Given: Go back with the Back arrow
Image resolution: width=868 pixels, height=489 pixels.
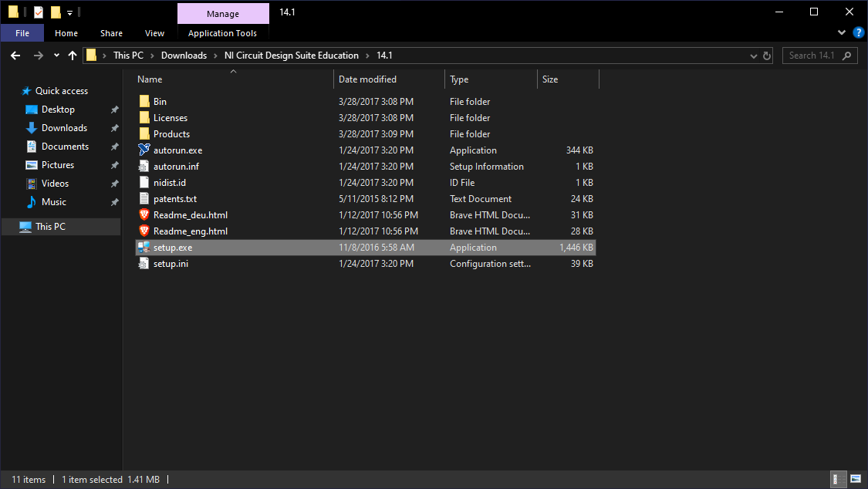Looking at the screenshot, I should (15, 56).
